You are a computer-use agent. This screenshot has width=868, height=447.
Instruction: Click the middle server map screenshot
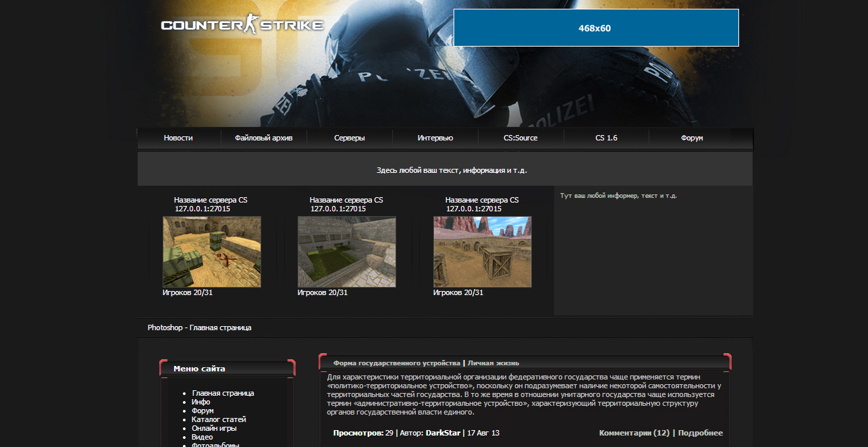[x=347, y=251]
